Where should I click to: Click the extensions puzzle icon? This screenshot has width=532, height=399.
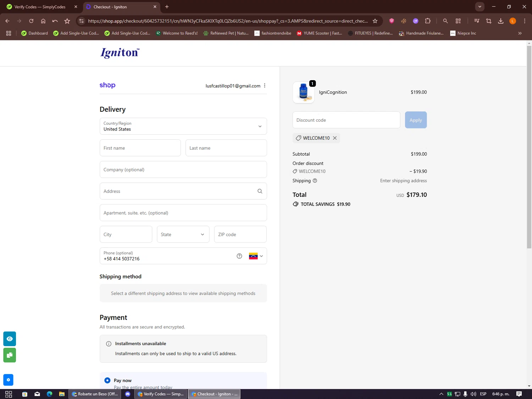[428, 21]
